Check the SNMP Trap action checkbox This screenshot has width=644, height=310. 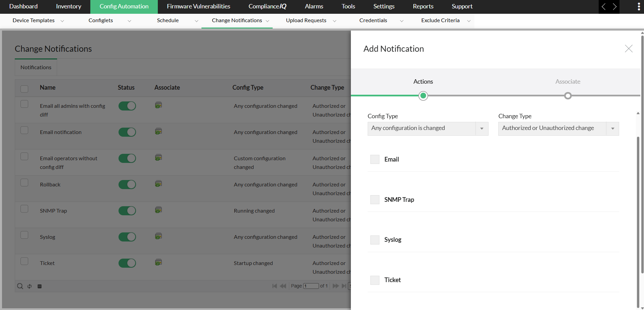[375, 200]
